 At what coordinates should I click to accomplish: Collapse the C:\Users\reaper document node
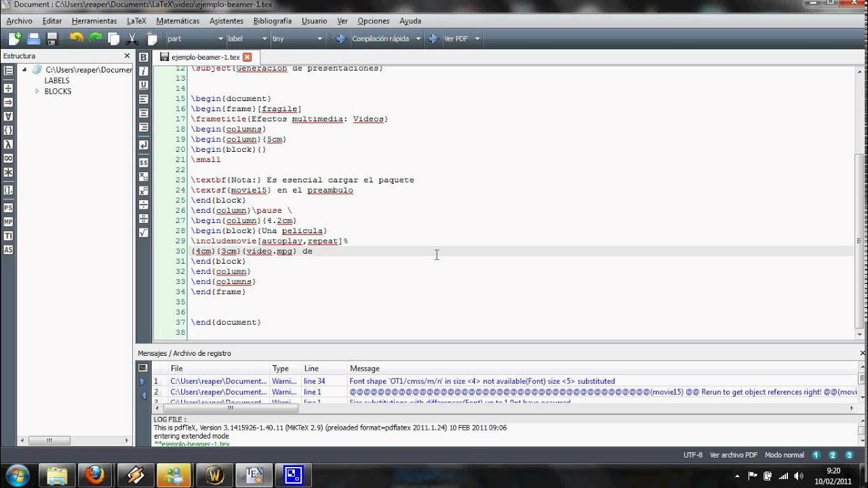point(24,70)
